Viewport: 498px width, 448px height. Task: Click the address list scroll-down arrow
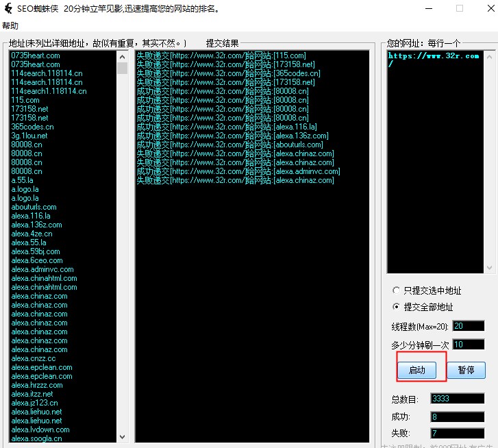[x=123, y=437]
